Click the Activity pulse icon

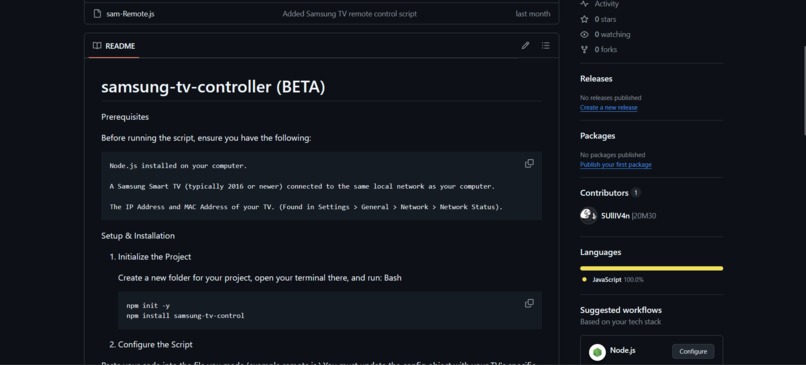tap(584, 4)
